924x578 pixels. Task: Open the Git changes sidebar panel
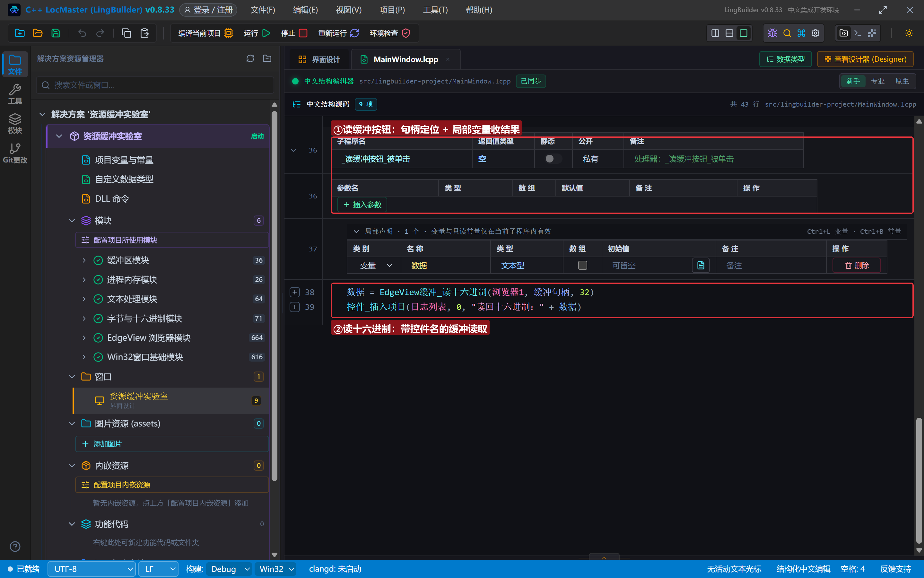(x=15, y=153)
